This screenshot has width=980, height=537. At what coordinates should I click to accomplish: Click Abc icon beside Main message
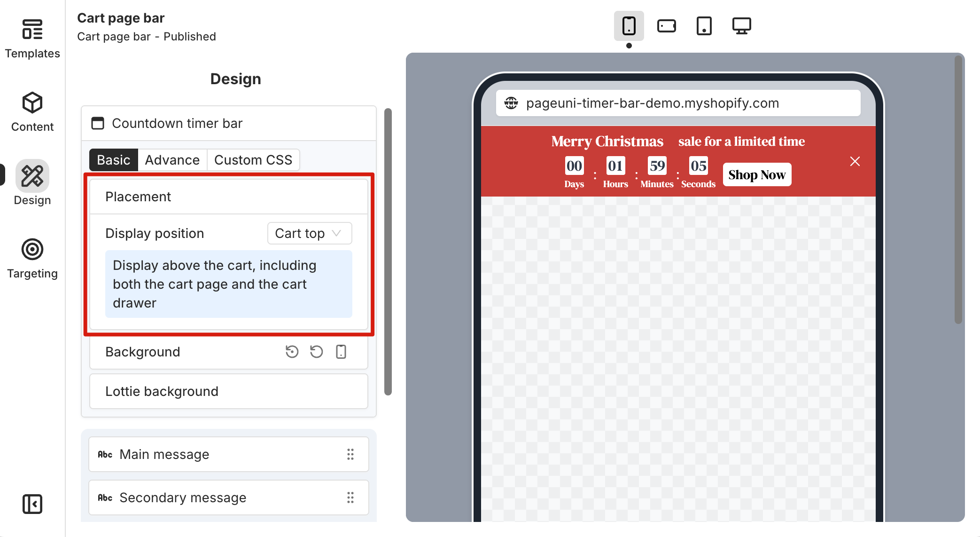pyautogui.click(x=105, y=454)
